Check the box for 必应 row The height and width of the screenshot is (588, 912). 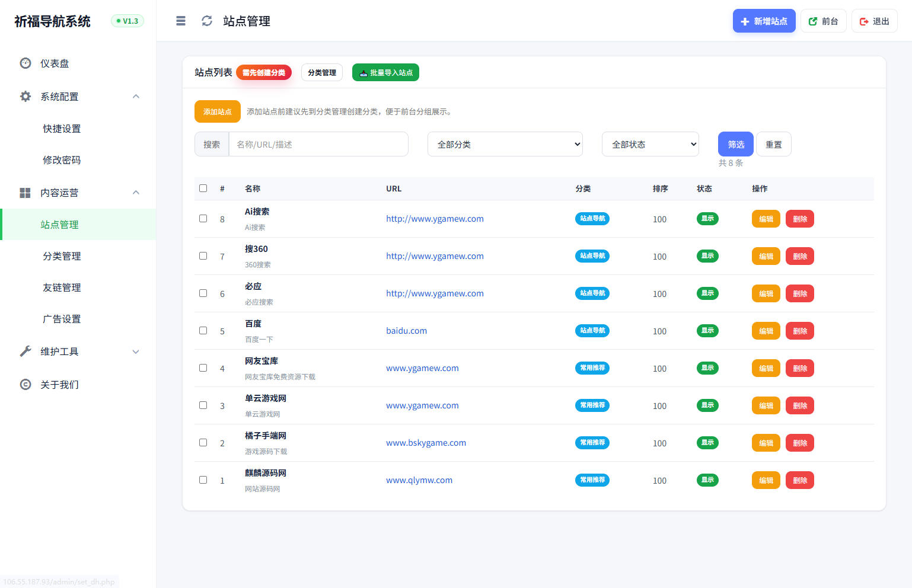[203, 293]
